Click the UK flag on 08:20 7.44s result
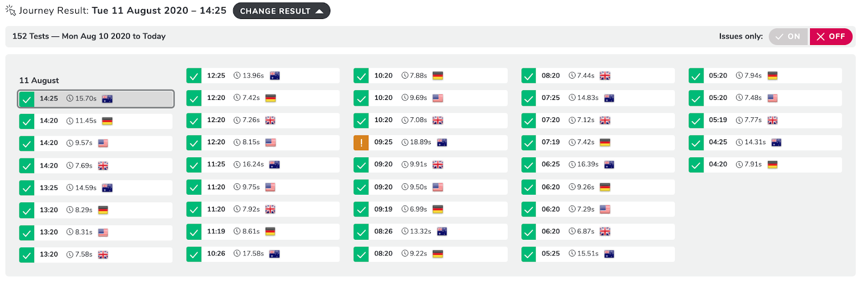The width and height of the screenshot is (868, 281). [x=605, y=75]
